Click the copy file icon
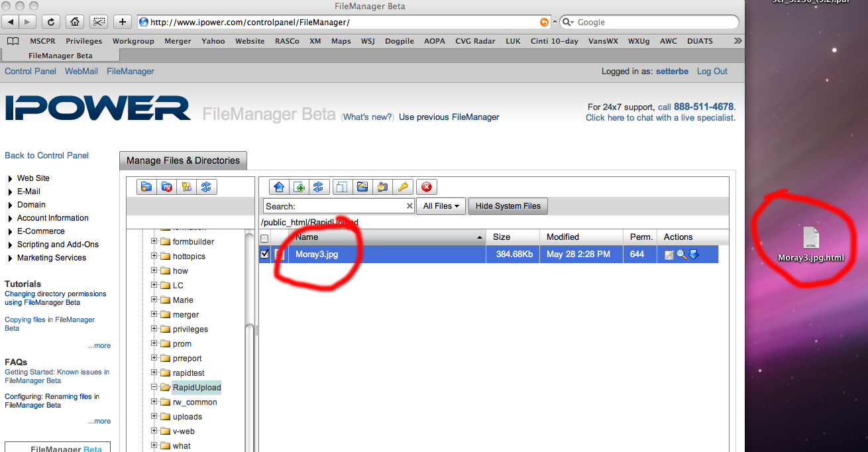The height and width of the screenshot is (452, 868). pyautogui.click(x=342, y=187)
